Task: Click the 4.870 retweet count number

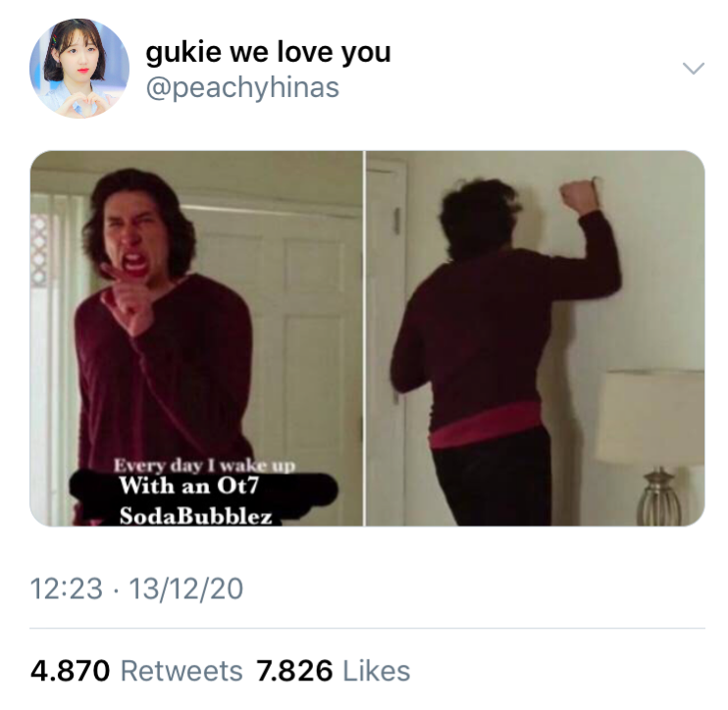Action: pyautogui.click(x=70, y=671)
